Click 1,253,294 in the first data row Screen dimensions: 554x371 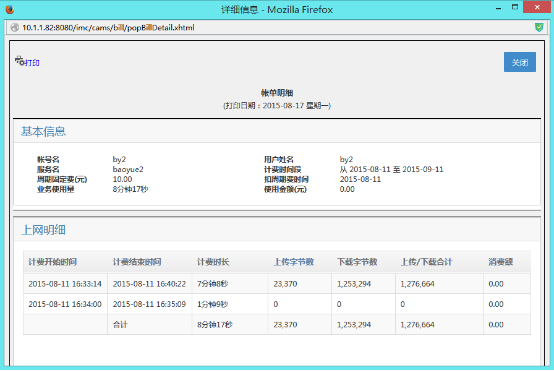[354, 284]
